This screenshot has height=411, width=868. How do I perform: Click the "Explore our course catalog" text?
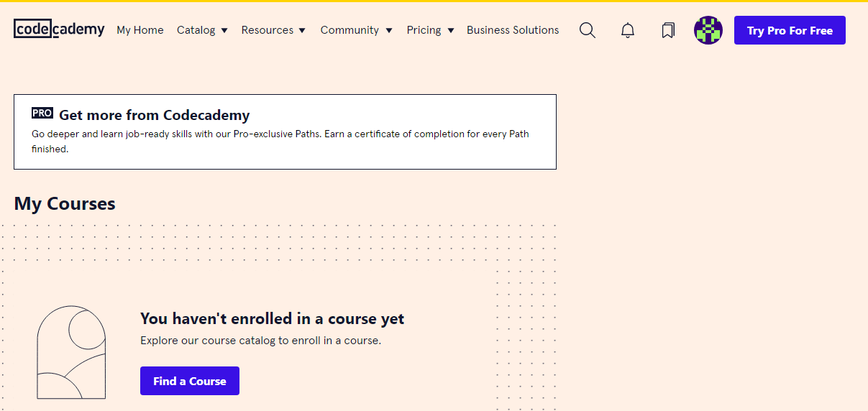(x=260, y=341)
